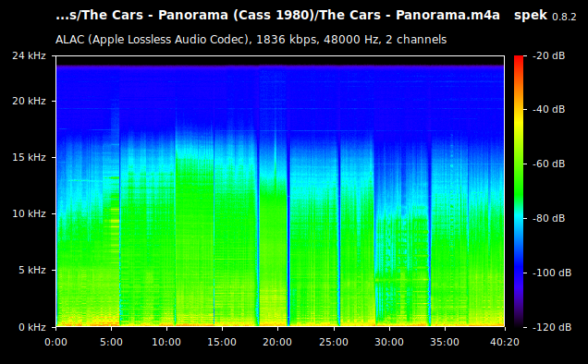
Task: Click the '0 kHz' frequency axis label
Action: coord(32,327)
